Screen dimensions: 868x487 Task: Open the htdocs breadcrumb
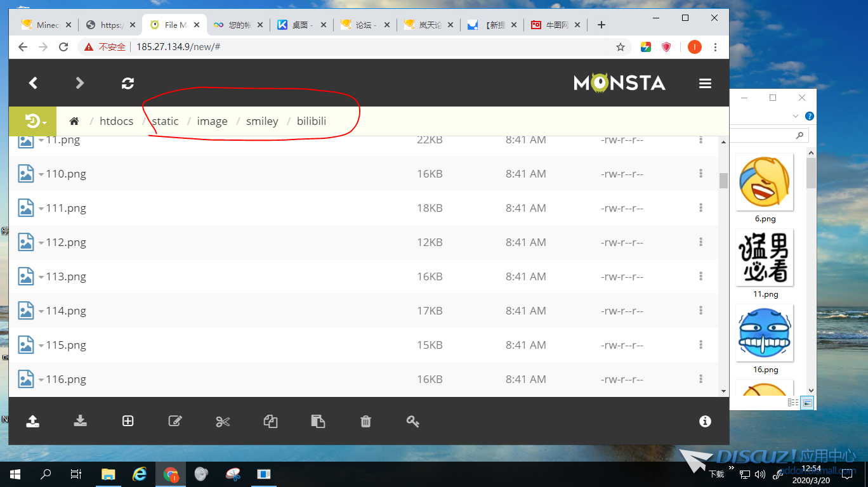click(x=117, y=121)
